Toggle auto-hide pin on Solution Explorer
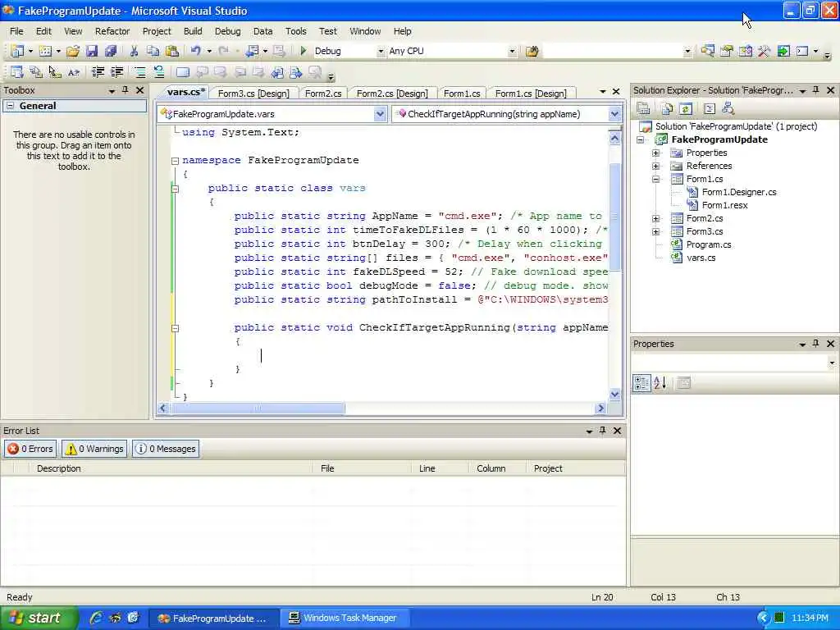The height and width of the screenshot is (630, 840). tap(816, 90)
